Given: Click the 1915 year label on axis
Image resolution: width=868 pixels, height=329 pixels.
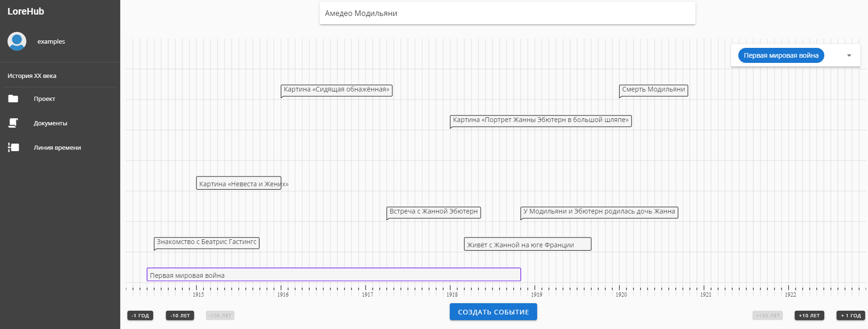Looking at the screenshot, I should coord(198,295).
